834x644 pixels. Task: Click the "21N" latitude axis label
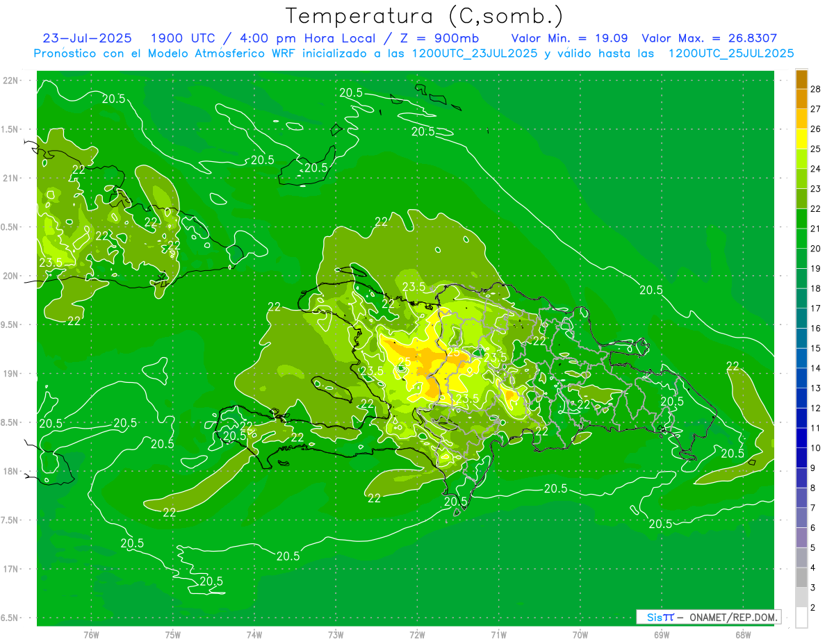click(10, 178)
